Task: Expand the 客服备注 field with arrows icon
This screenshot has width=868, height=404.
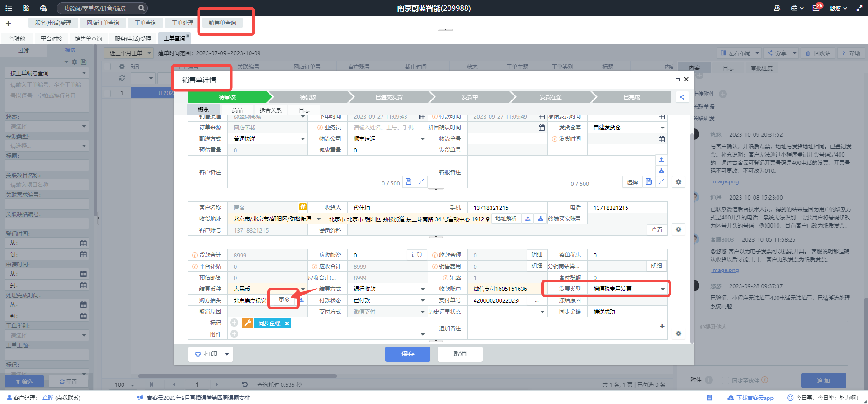Action: tap(661, 181)
